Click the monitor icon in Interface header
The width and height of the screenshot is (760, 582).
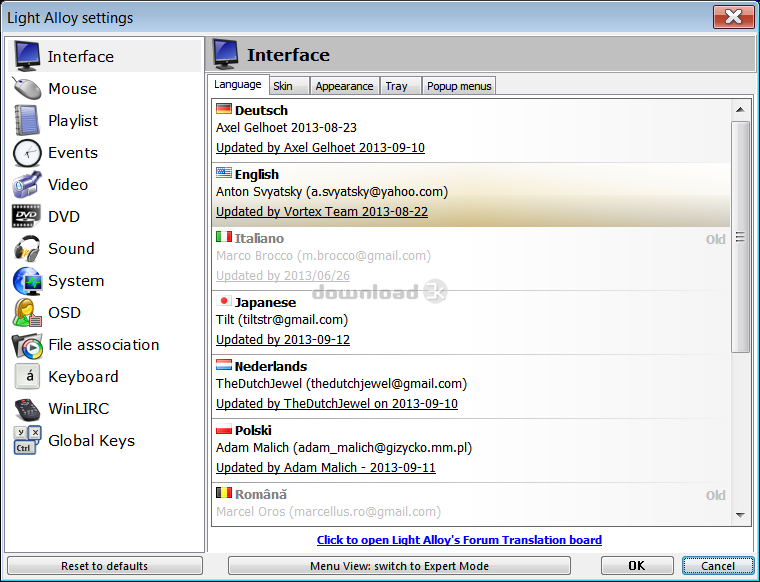click(x=226, y=54)
